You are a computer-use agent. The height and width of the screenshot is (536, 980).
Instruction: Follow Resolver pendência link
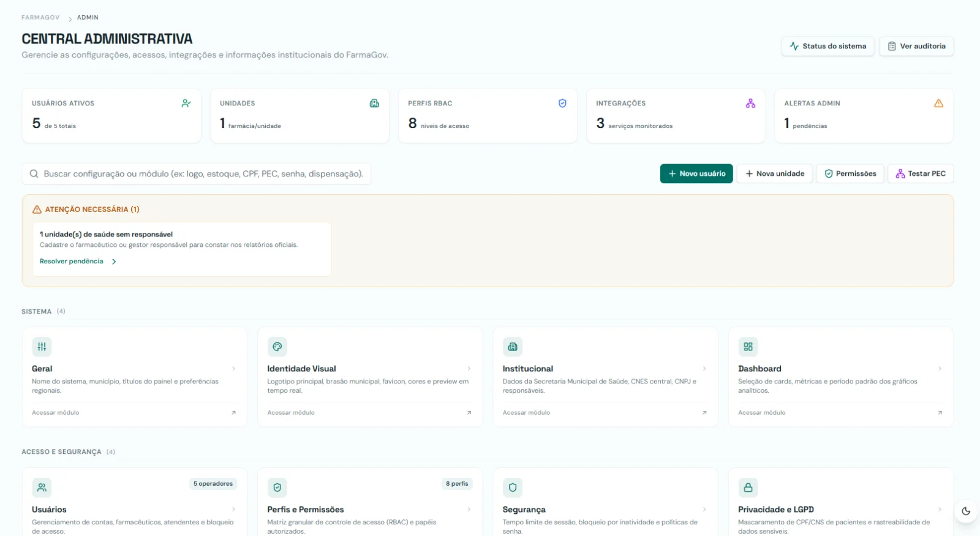[78, 262]
